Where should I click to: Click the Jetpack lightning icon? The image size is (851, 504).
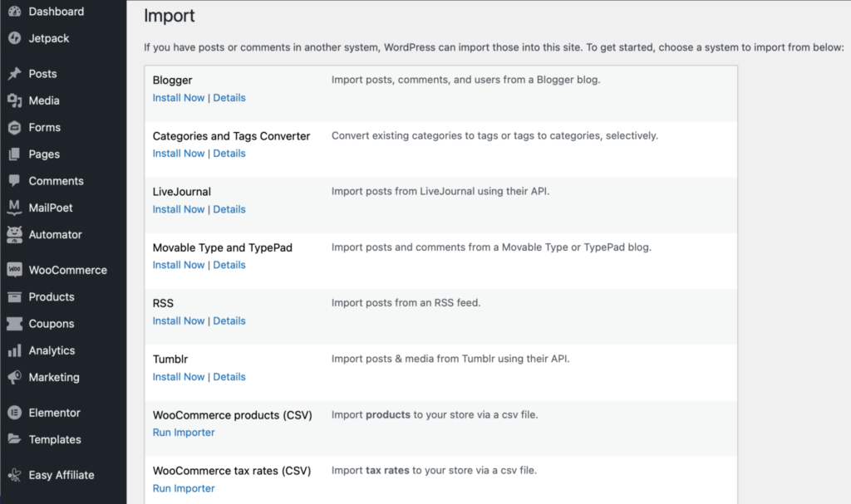[x=15, y=38]
